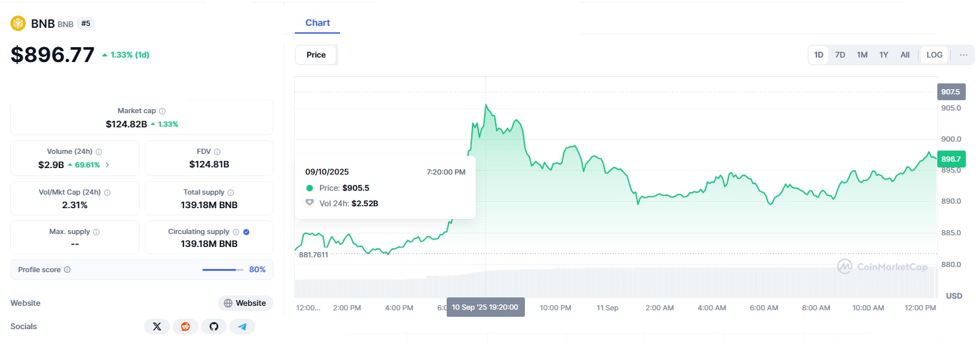The width and height of the screenshot is (980, 342).
Task: Open the Telegram social link
Action: tap(242, 326)
